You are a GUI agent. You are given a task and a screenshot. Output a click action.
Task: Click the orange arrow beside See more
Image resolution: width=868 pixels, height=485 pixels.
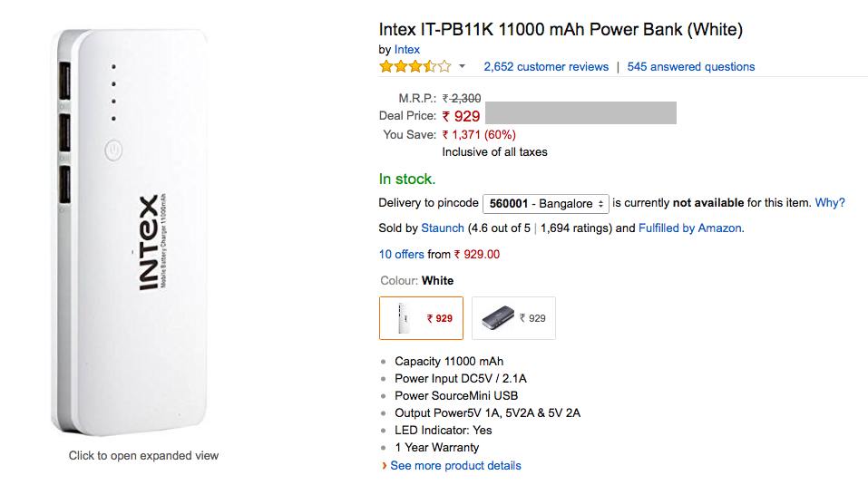384,465
